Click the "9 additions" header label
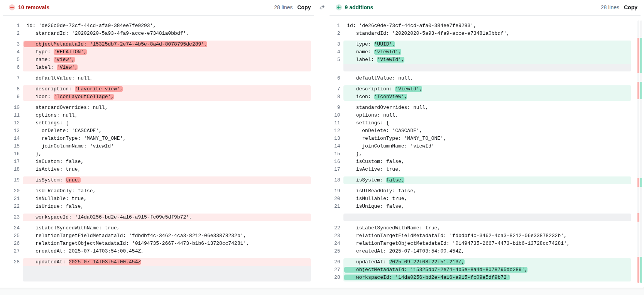Image resolution: width=644 pixels, height=295 pixels. click(x=359, y=7)
